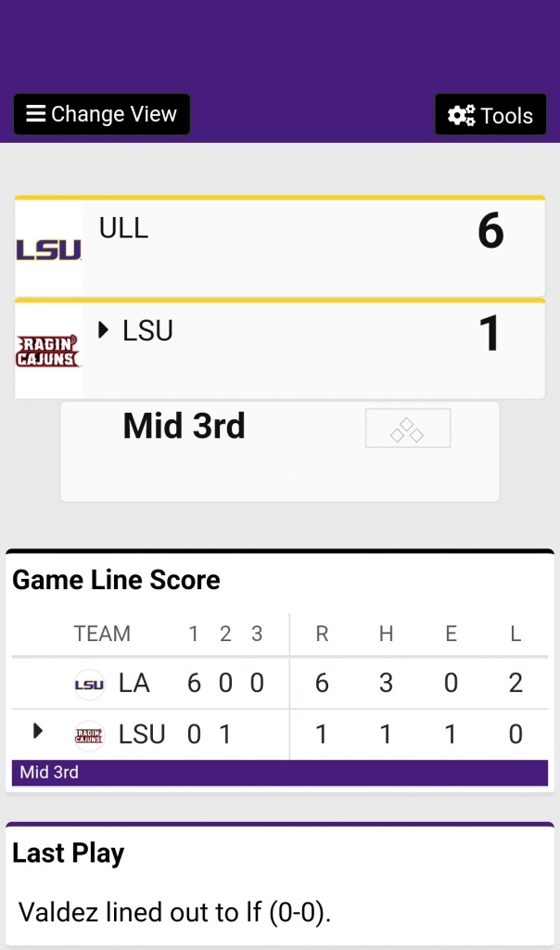The height and width of the screenshot is (950, 560).
Task: Open the Tools menu
Action: point(490,115)
